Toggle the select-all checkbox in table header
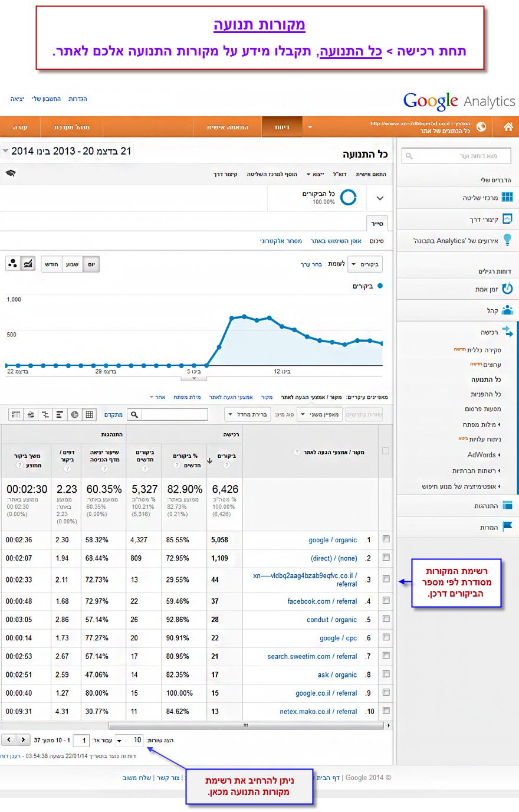This screenshot has width=519, height=812. pyautogui.click(x=386, y=451)
